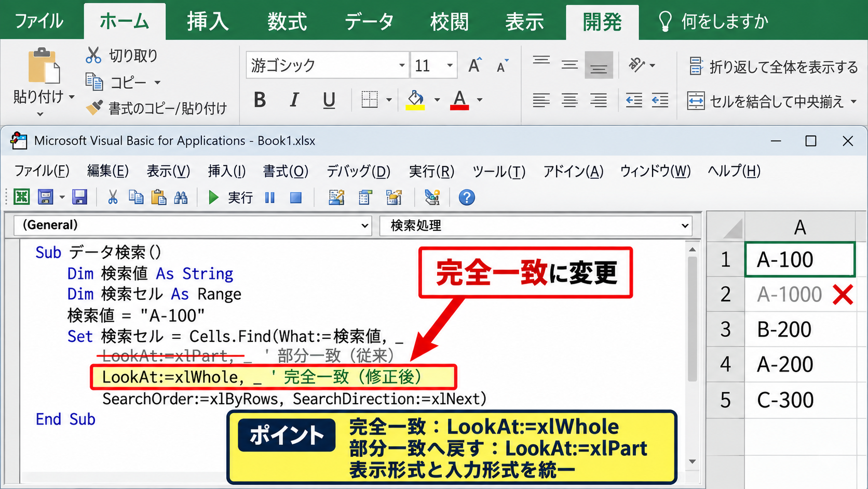Switch to the 数式 ribbon tab

pyautogui.click(x=287, y=21)
